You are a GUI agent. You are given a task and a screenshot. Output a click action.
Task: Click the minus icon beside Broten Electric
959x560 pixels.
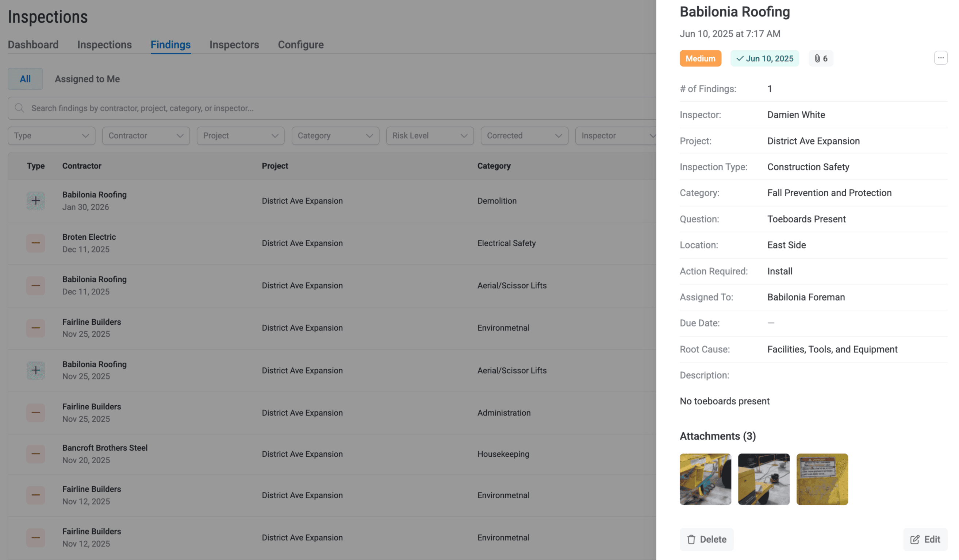35,243
